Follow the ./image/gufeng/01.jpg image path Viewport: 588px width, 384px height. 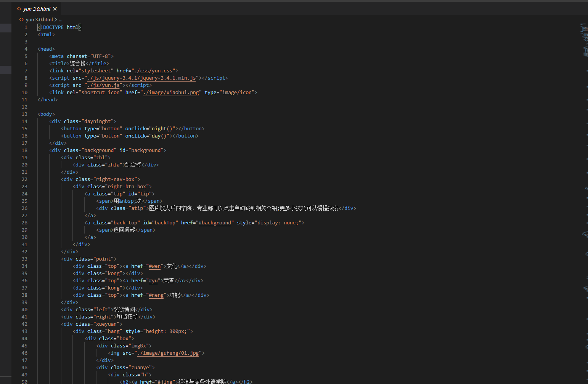(x=168, y=353)
